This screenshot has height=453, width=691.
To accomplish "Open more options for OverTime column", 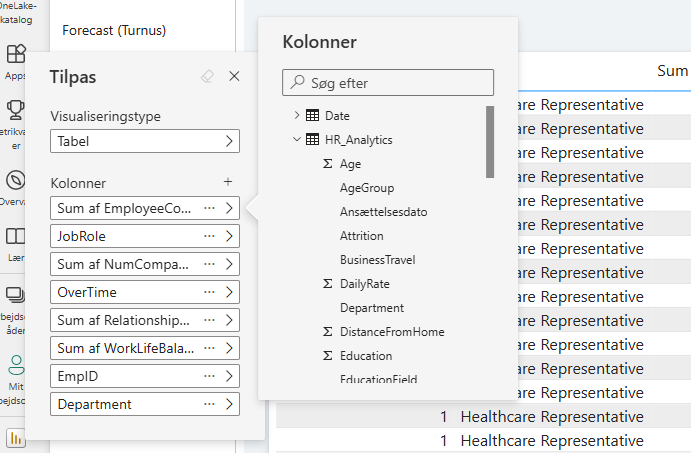I will [209, 293].
